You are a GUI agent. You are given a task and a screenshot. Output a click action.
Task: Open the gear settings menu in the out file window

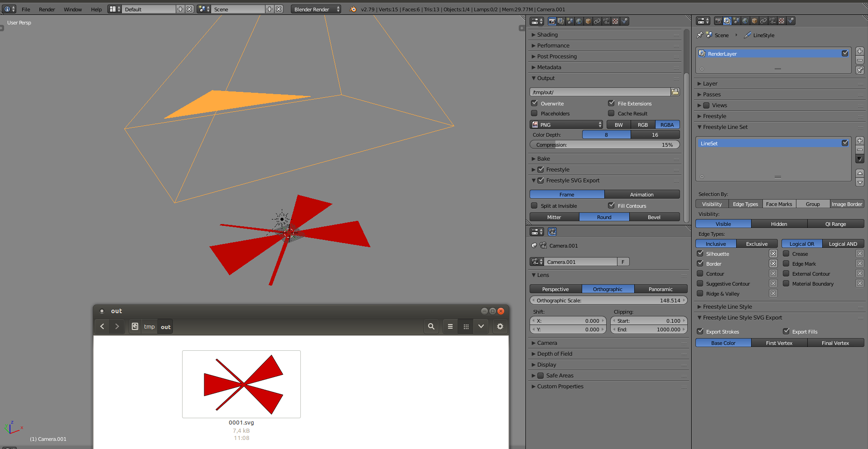coord(500,326)
